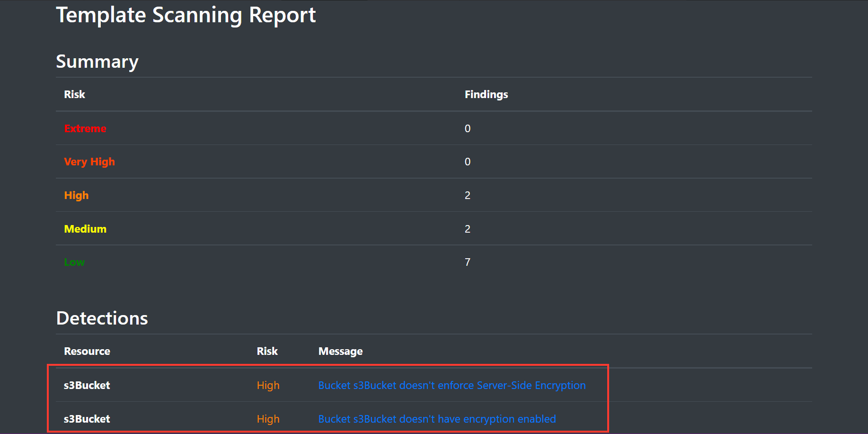Click the Medium risk label

[x=85, y=229]
